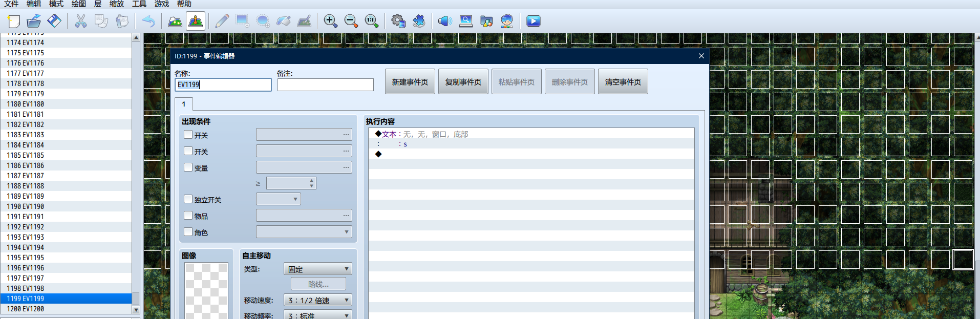Open the 游戏 menu
980x319 pixels.
point(162,4)
